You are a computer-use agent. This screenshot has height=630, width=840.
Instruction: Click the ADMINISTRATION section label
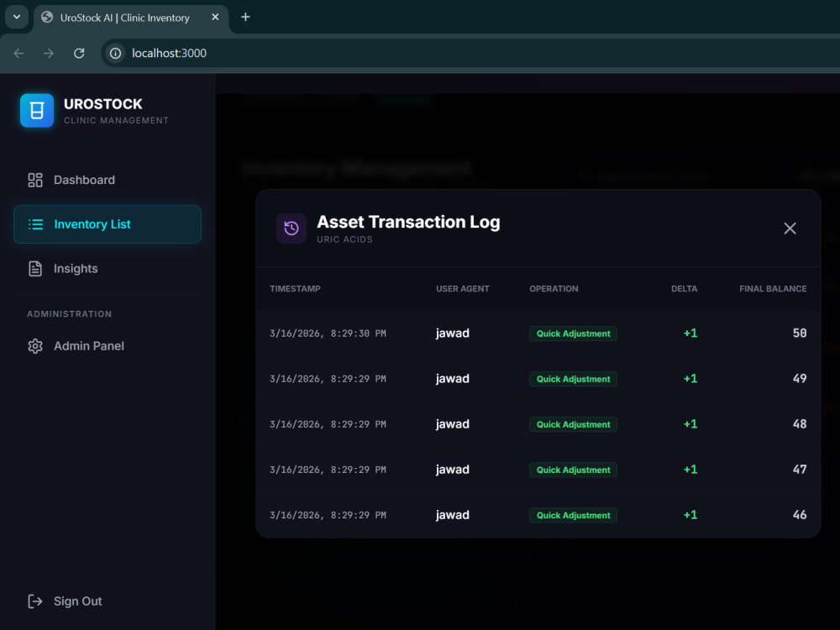[x=70, y=314]
